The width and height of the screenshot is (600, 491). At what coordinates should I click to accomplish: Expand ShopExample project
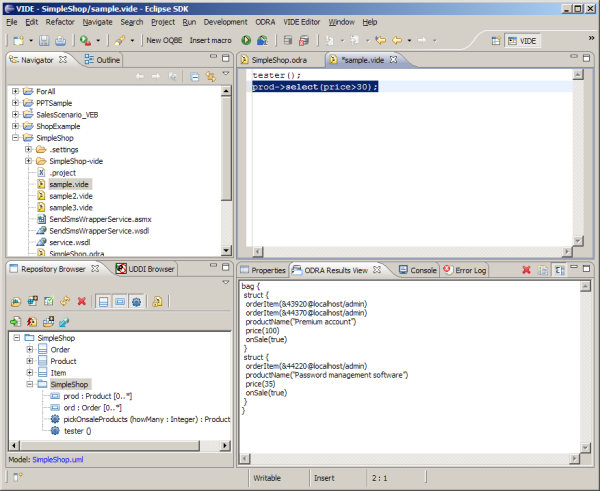pyautogui.click(x=15, y=126)
